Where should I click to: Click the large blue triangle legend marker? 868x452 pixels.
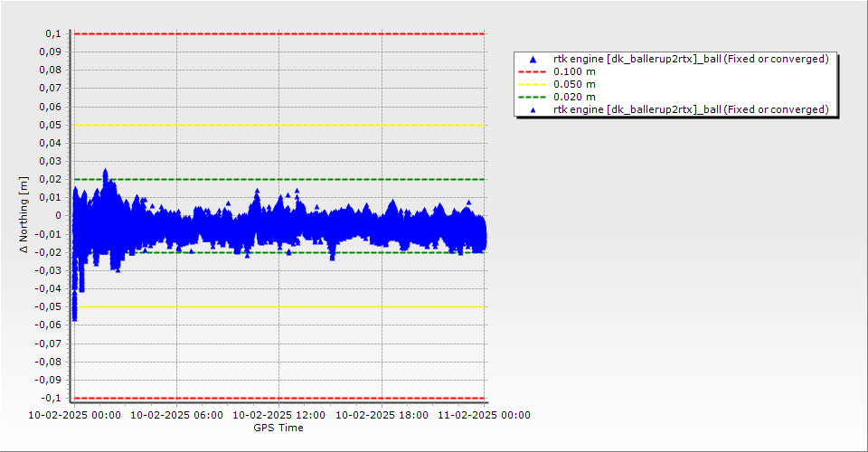point(533,59)
